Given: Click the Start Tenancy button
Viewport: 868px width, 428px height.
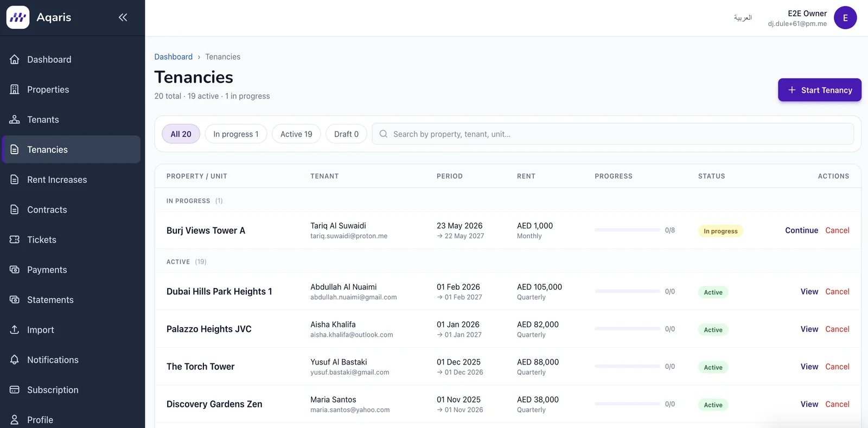Looking at the screenshot, I should [820, 90].
